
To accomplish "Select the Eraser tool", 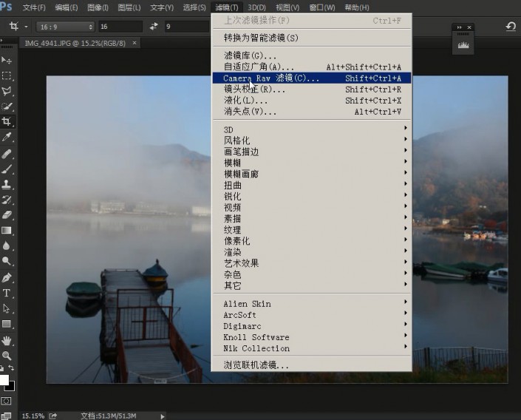I will click(7, 215).
